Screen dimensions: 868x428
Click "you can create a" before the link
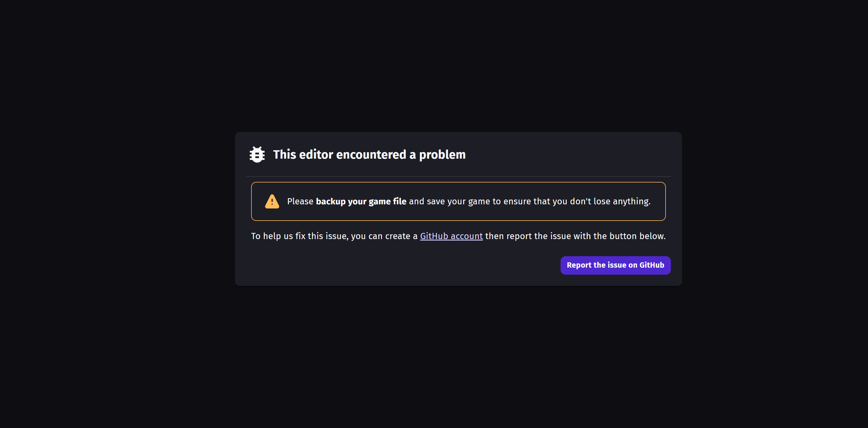pyautogui.click(x=384, y=236)
